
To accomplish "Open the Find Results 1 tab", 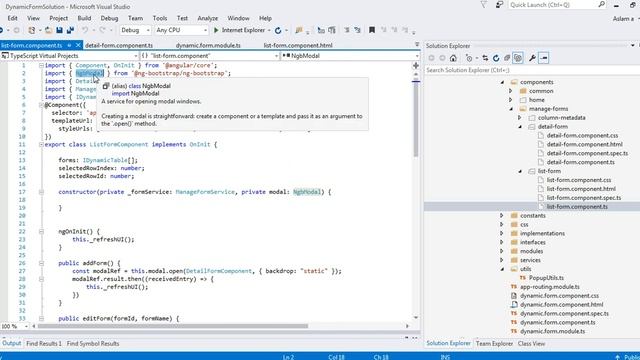I will pos(44,344).
